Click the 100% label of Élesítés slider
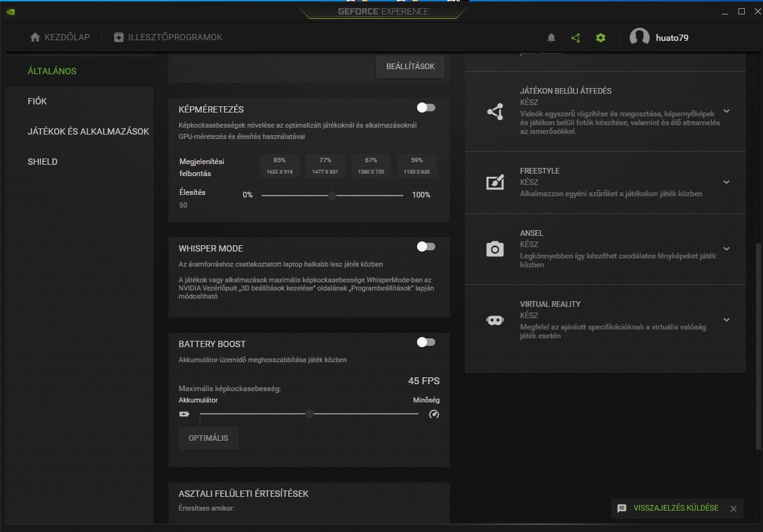 421,195
